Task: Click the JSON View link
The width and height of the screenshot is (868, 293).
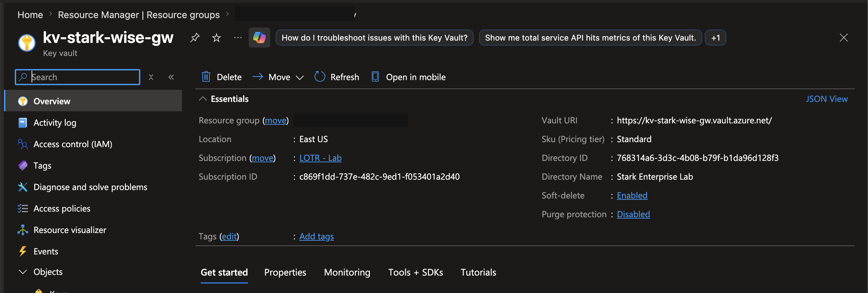Action: [827, 99]
